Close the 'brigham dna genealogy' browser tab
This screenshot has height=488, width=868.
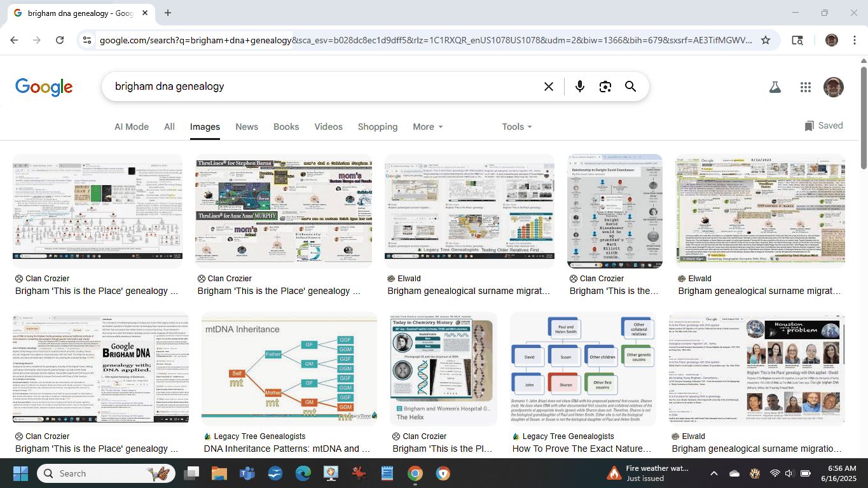pyautogui.click(x=145, y=13)
